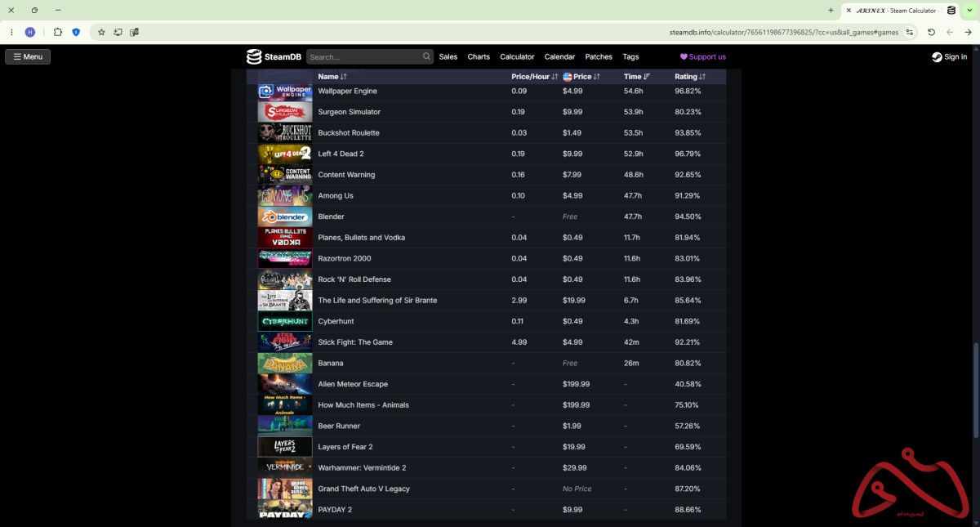
Task: Click the $29.99 price for Vermintide 2
Action: 574,467
